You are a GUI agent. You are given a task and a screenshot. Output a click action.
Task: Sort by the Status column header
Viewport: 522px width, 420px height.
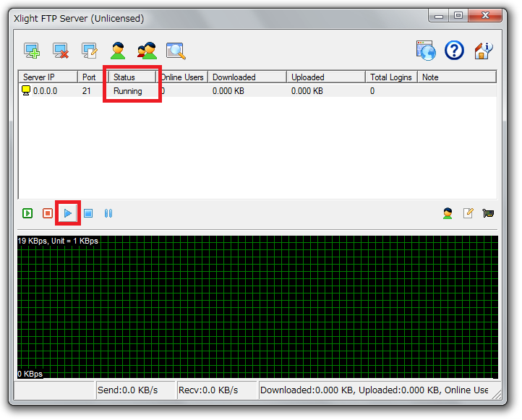click(x=132, y=77)
